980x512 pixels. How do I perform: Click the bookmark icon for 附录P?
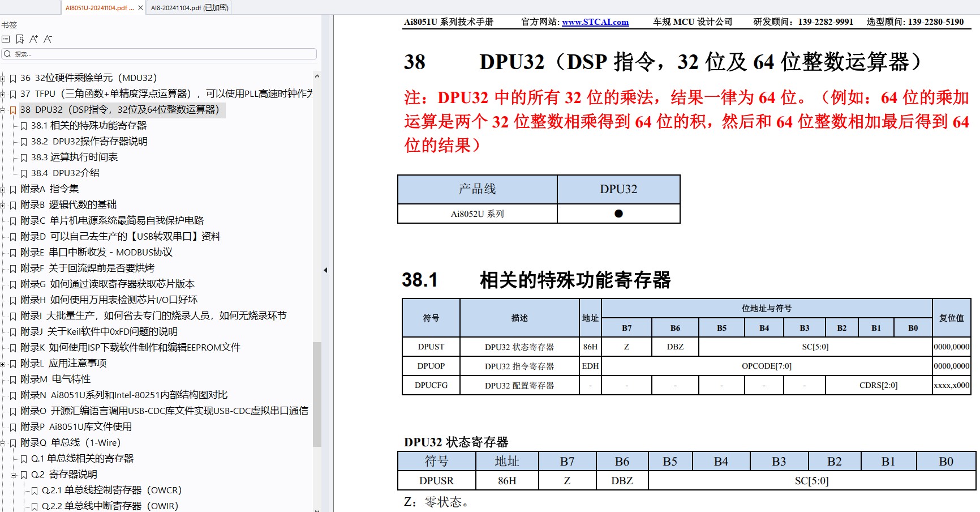[13, 428]
